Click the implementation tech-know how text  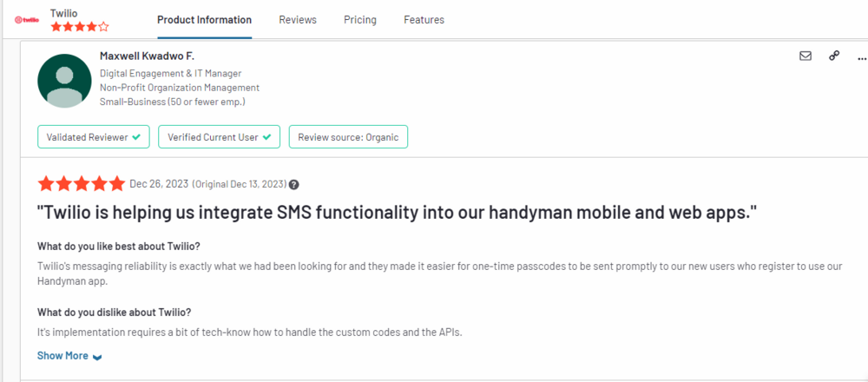(x=250, y=333)
